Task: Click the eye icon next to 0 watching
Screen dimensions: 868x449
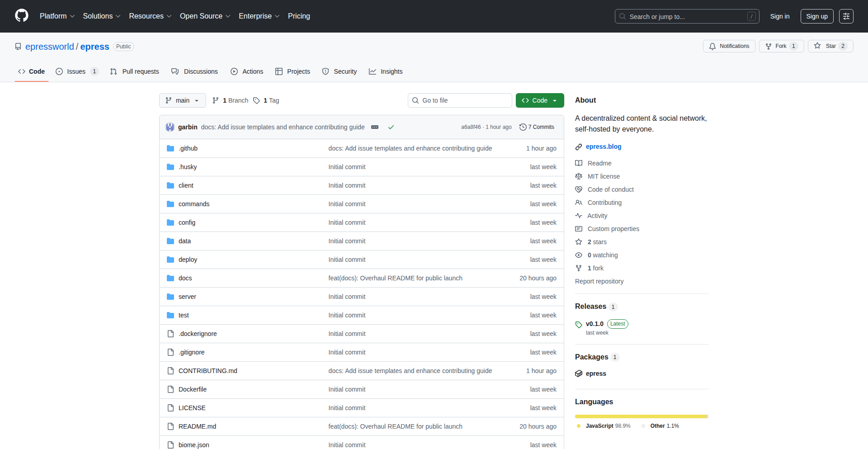Action: [579, 255]
